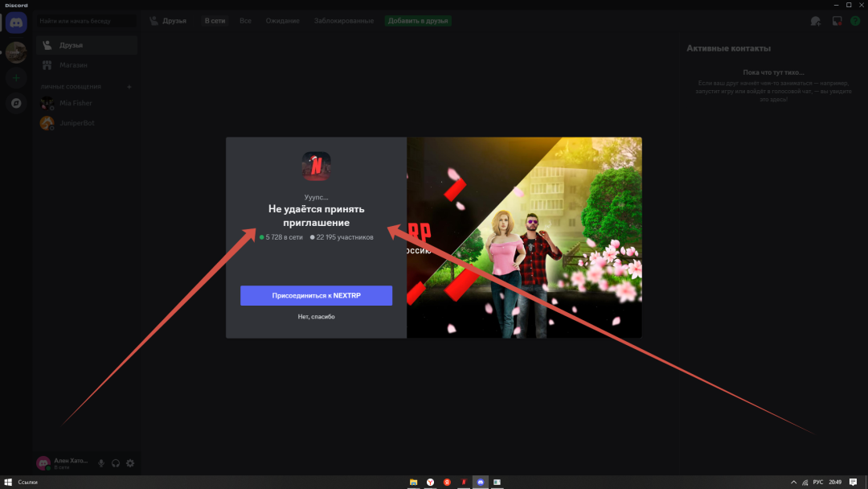868x489 pixels.
Task: Click the Нет, спасибо link
Action: 316,317
